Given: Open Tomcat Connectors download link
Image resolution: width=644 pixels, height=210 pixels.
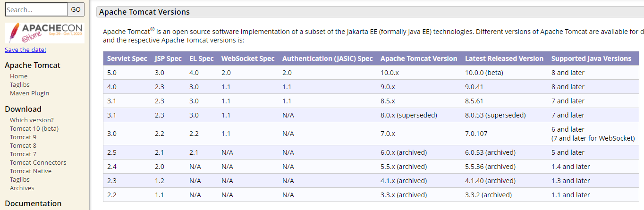Looking at the screenshot, I should (38, 162).
